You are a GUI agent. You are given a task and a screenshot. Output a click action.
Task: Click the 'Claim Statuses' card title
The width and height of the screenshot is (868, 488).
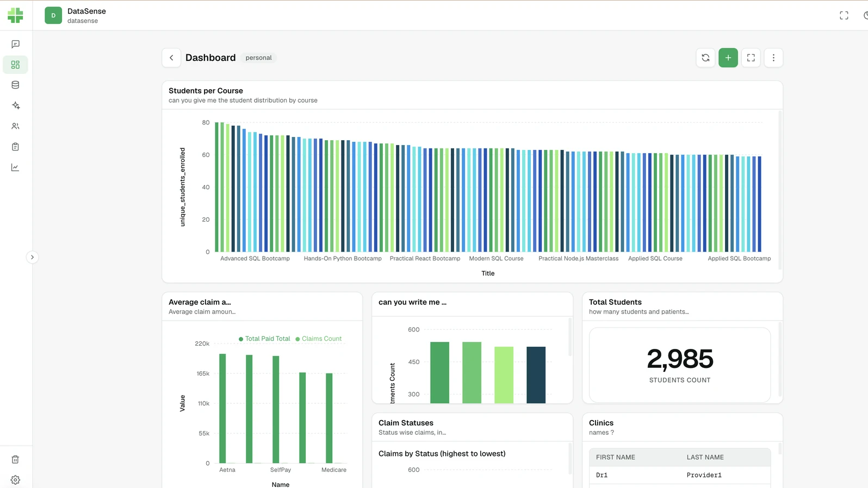(406, 423)
